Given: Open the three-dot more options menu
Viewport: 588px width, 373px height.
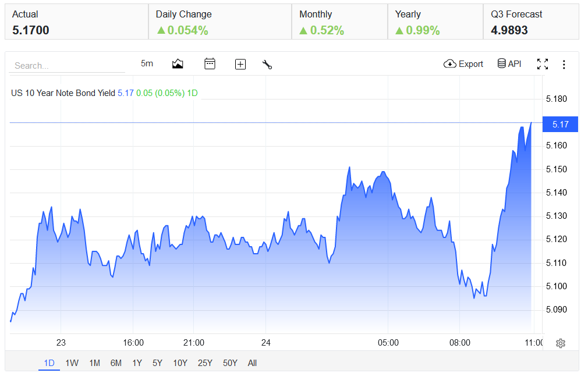Looking at the screenshot, I should (x=564, y=65).
